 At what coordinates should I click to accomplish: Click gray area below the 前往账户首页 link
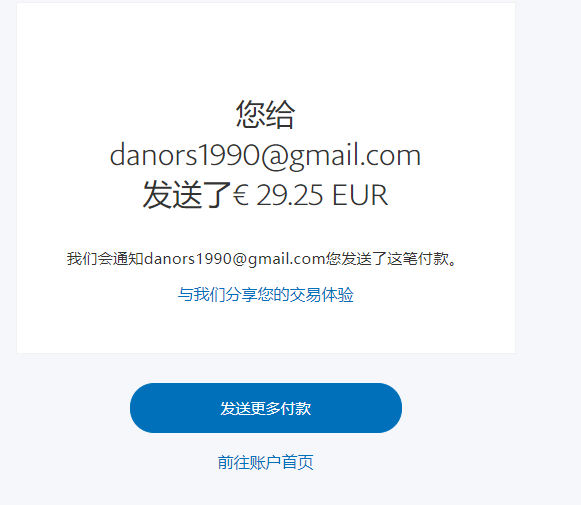tap(266, 489)
